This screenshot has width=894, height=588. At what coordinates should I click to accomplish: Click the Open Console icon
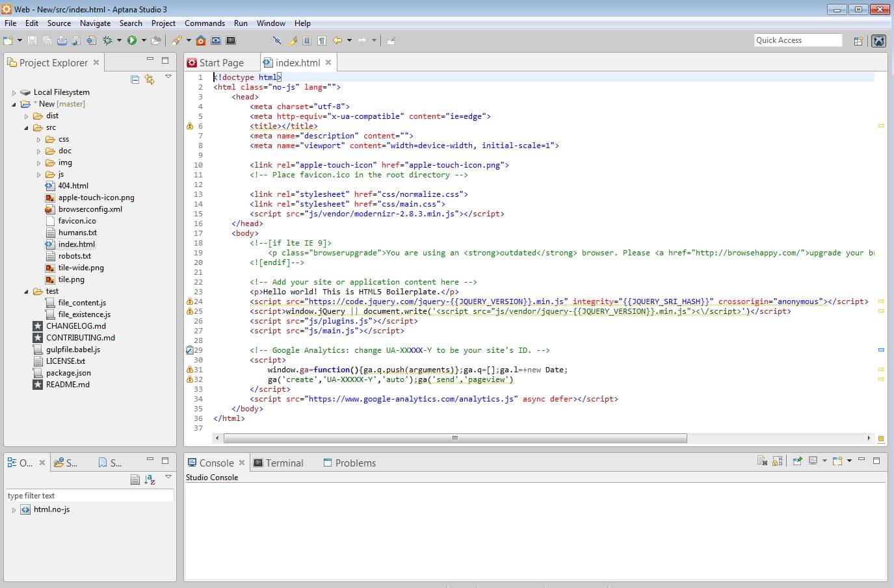pos(837,461)
